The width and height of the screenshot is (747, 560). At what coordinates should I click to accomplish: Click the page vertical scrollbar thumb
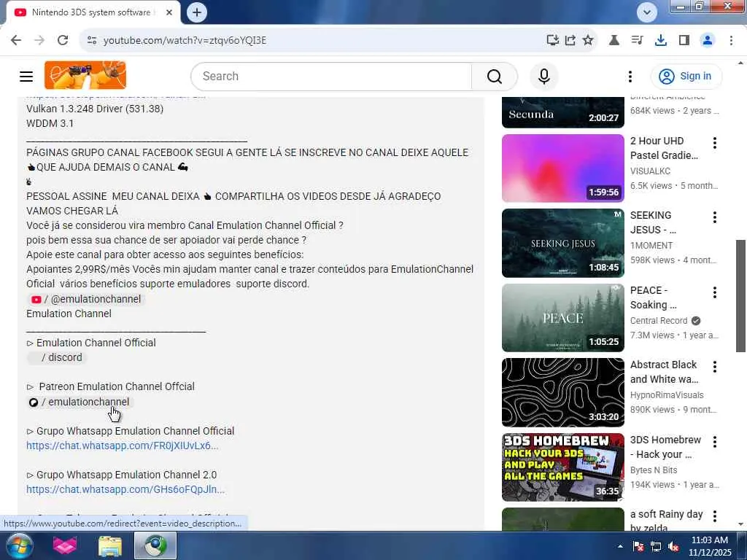[x=740, y=296]
